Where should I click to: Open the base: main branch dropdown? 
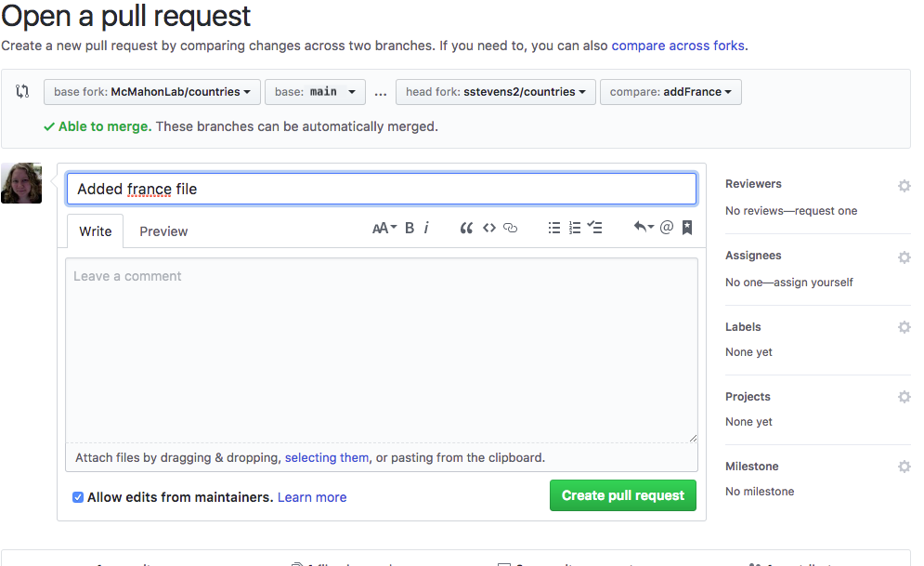315,92
